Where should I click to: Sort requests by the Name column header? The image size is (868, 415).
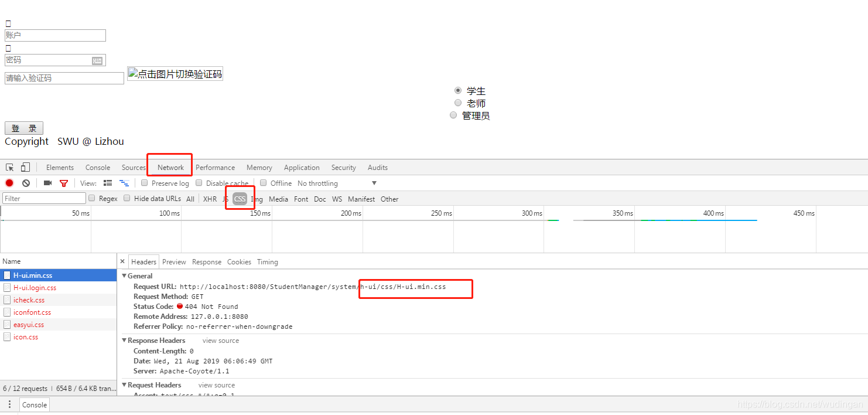59,261
